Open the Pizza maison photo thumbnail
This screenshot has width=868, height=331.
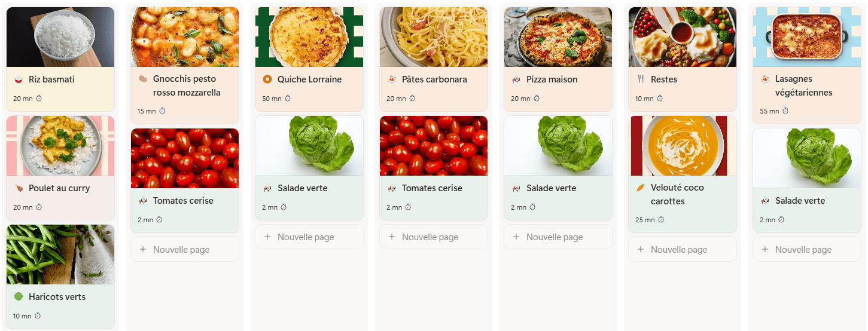pos(558,37)
